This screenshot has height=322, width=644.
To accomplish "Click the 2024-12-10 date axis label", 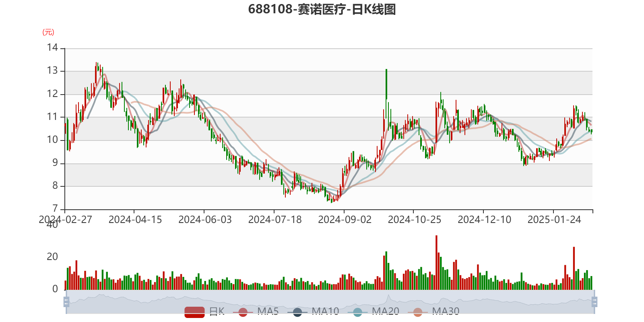I will tap(485, 220).
